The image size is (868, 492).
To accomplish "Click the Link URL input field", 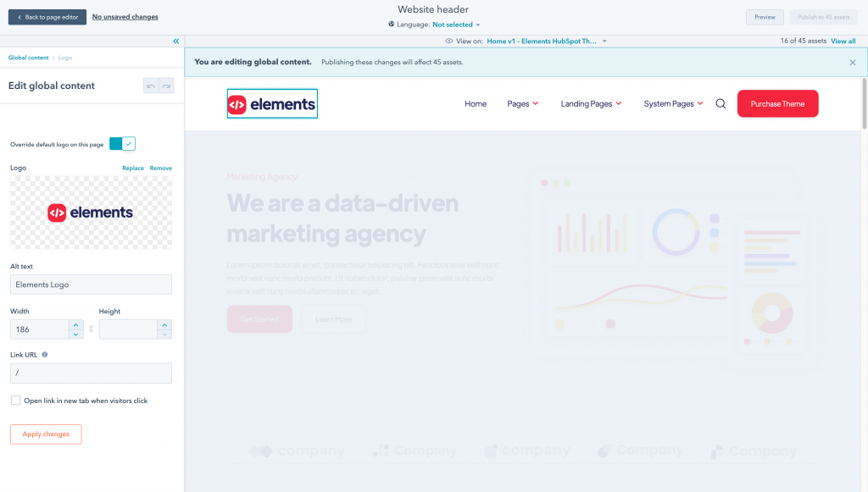I will pyautogui.click(x=91, y=373).
